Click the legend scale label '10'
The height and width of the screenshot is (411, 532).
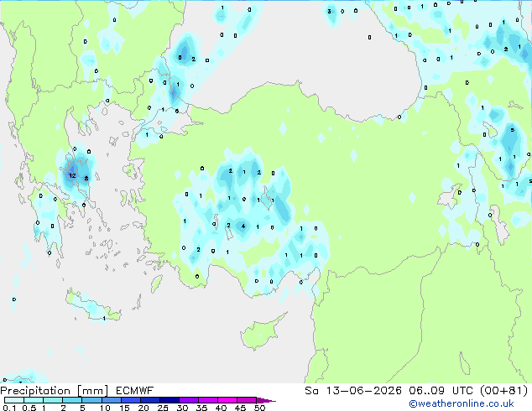105,408
